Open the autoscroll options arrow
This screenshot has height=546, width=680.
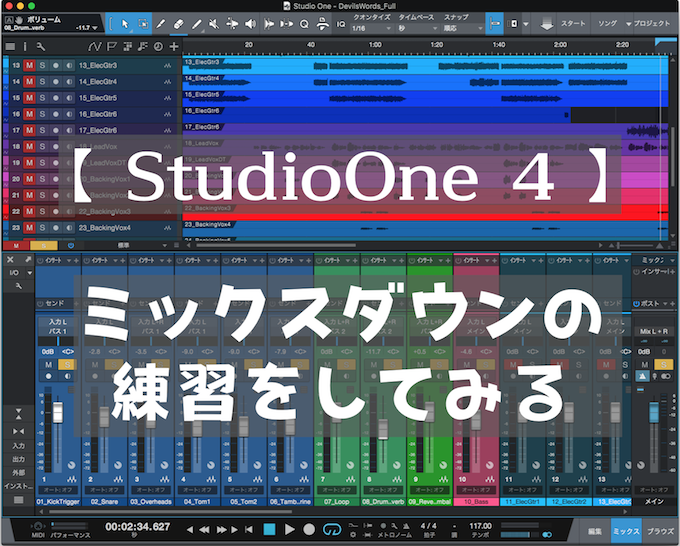click(526, 24)
